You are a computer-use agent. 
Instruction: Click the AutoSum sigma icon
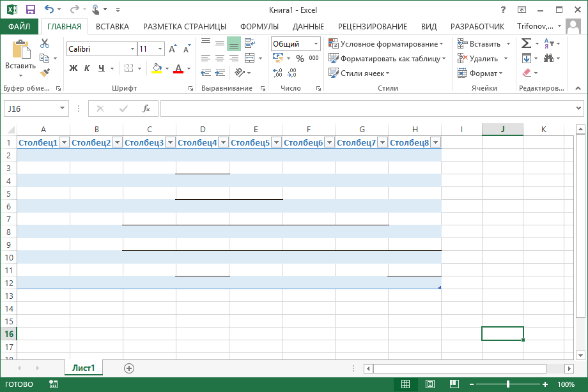(526, 43)
